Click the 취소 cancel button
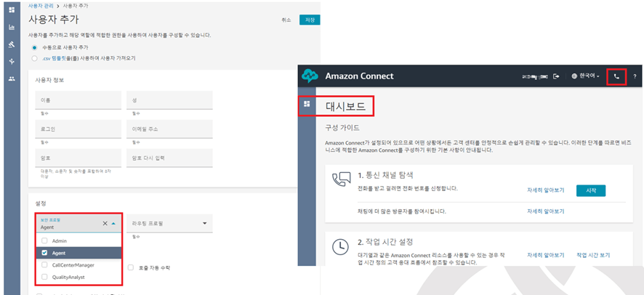 point(286,20)
